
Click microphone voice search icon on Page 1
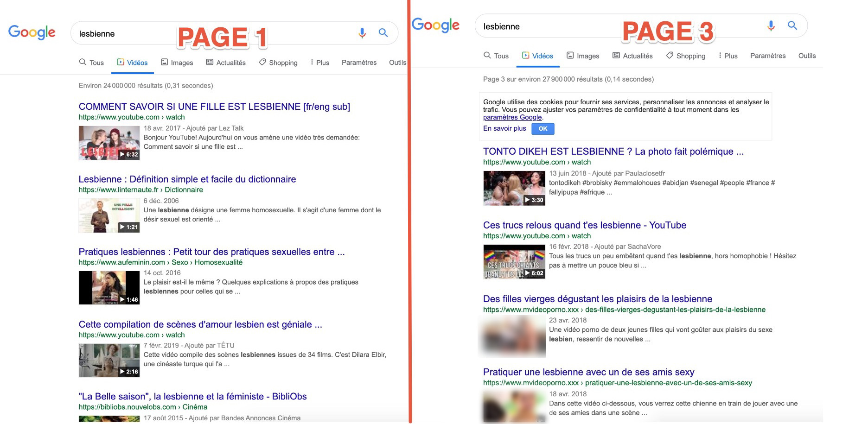tap(362, 33)
